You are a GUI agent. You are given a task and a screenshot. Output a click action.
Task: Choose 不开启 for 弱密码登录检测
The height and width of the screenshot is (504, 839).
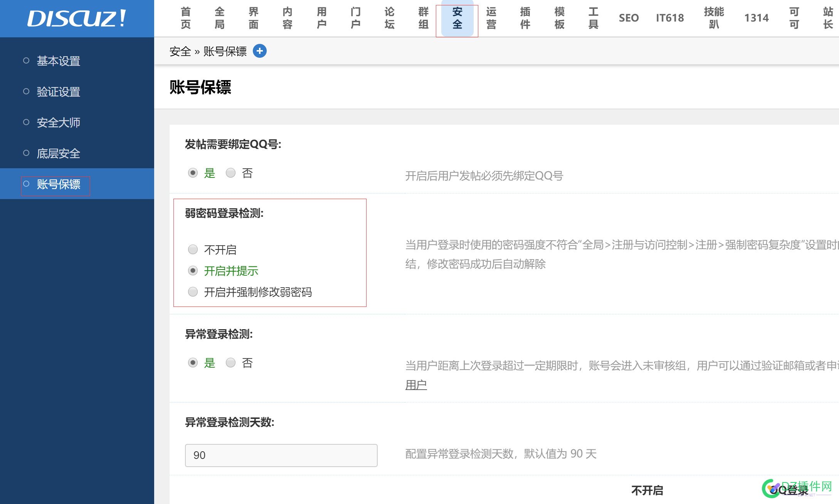[x=193, y=249]
